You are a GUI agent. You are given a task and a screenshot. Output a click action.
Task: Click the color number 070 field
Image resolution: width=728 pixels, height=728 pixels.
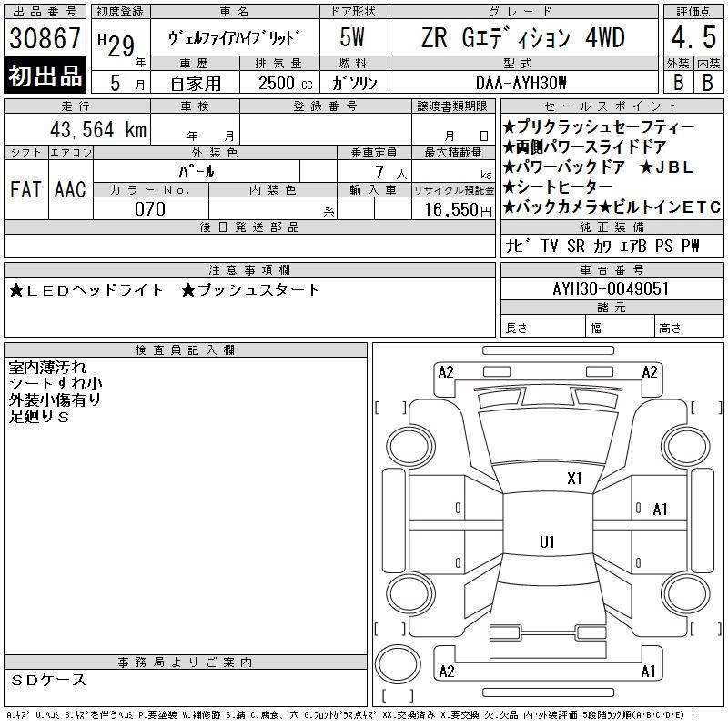[x=150, y=209]
